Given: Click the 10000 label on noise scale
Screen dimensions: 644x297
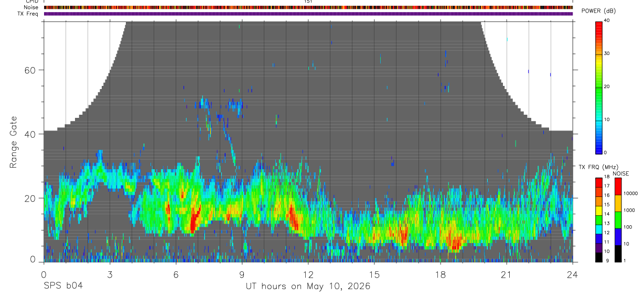Looking at the screenshot, I should click(x=631, y=194).
